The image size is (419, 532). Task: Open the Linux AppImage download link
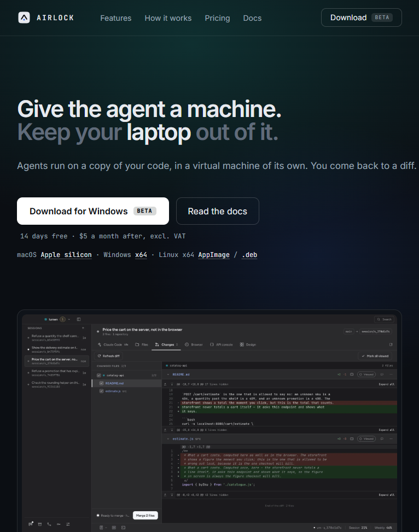pyautogui.click(x=214, y=255)
